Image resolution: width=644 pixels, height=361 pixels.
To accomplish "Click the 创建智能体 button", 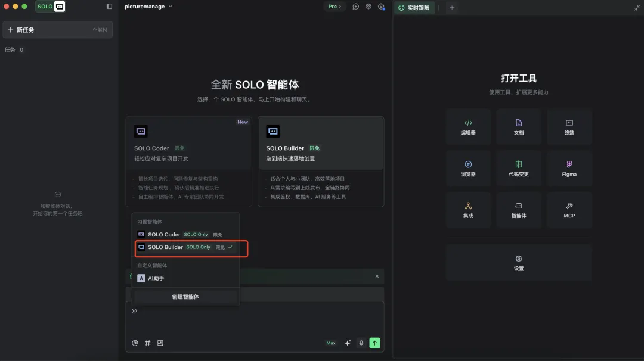I will (185, 297).
